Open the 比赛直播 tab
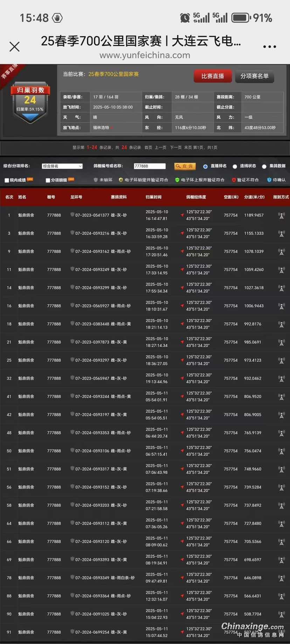290x644 pixels. pos(213,76)
